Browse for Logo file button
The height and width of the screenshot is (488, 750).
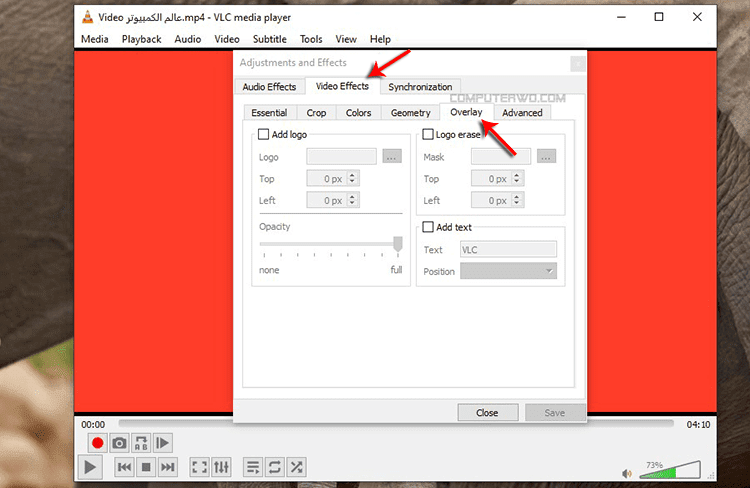point(392,156)
